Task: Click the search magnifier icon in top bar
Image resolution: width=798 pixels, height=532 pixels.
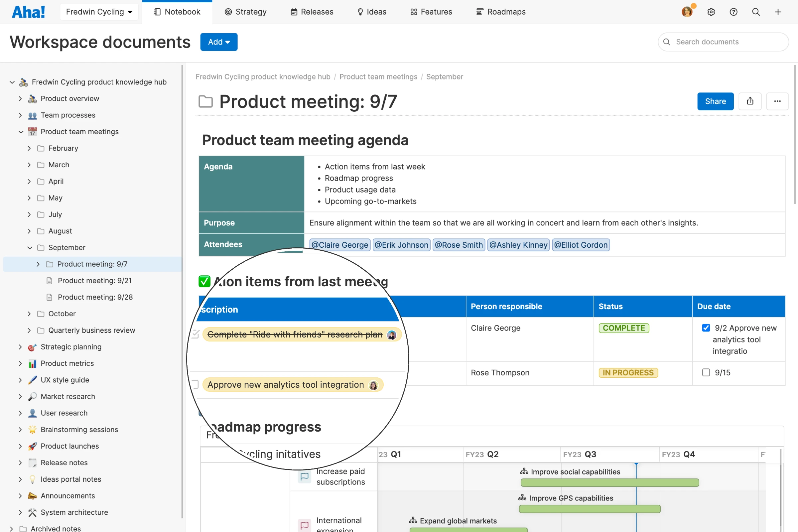Action: coord(755,12)
